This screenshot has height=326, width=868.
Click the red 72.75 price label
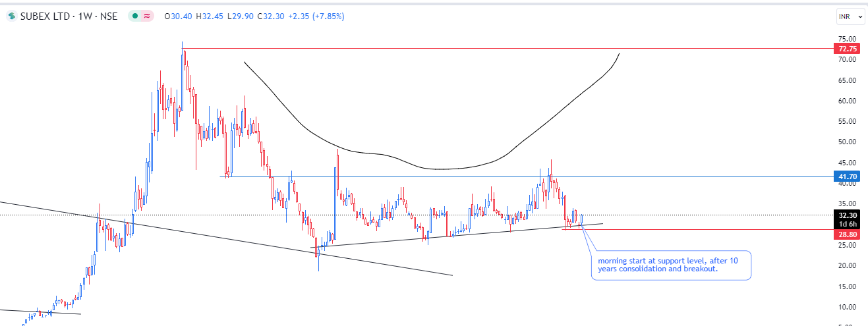tap(846, 49)
